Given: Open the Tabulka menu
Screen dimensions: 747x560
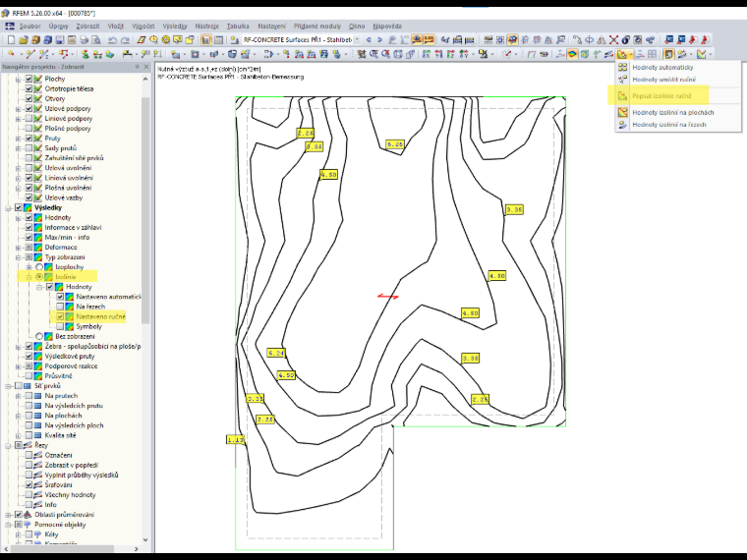Looking at the screenshot, I should point(238,27).
